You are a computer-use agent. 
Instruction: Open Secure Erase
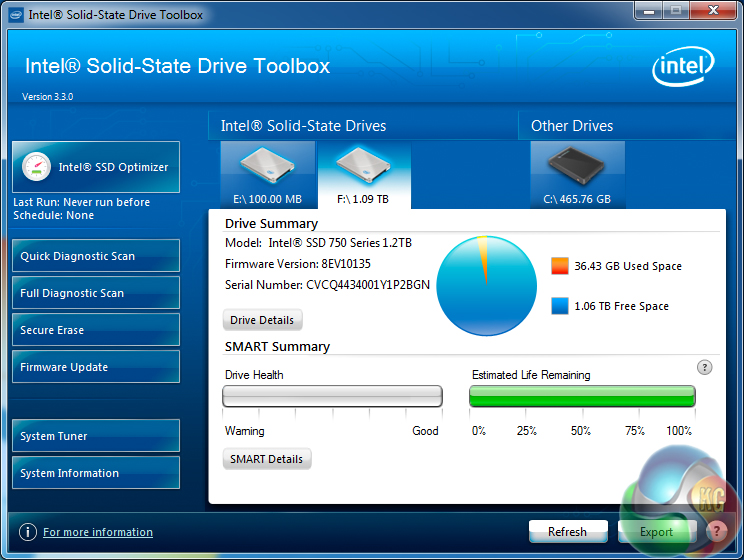[x=96, y=330]
